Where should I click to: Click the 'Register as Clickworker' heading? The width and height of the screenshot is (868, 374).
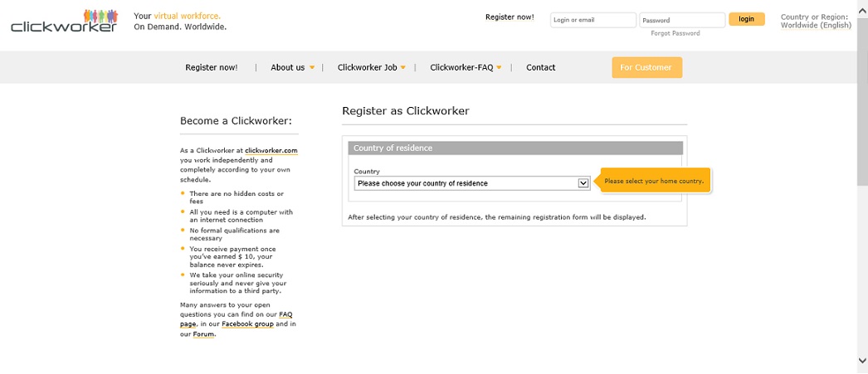(405, 110)
